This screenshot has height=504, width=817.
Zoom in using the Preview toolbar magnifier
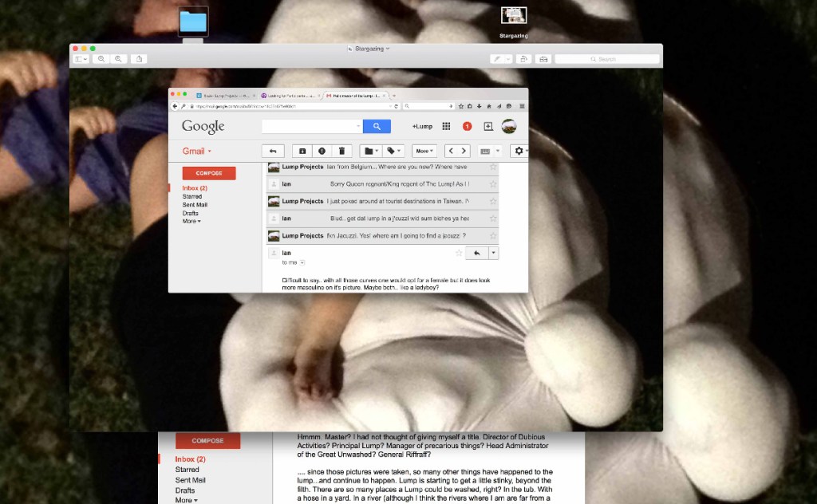pyautogui.click(x=119, y=59)
